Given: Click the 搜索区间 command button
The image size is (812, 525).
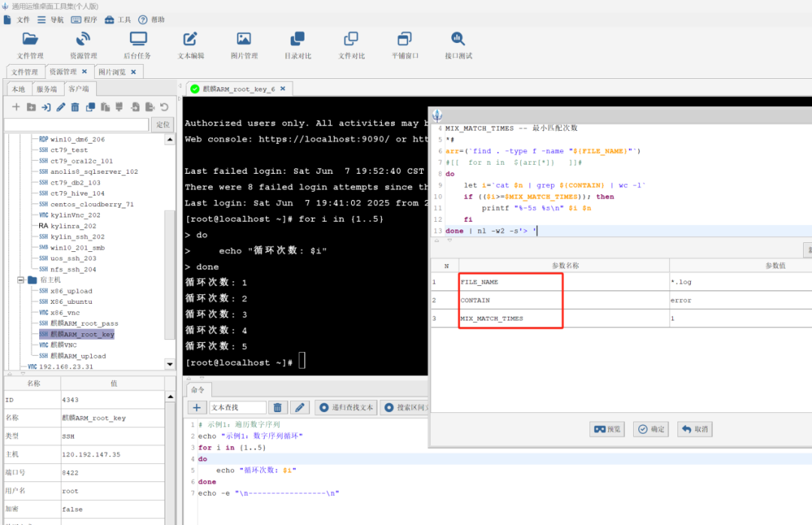Looking at the screenshot, I should (405, 408).
